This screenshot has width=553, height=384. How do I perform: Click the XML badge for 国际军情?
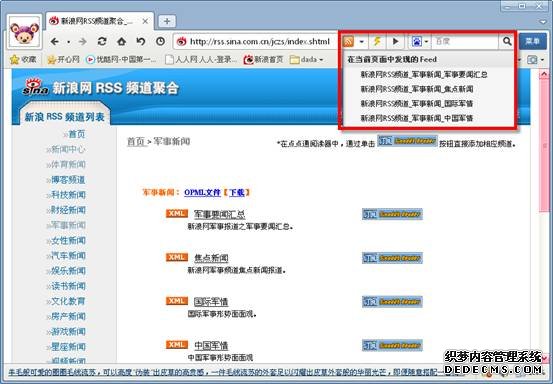[177, 301]
